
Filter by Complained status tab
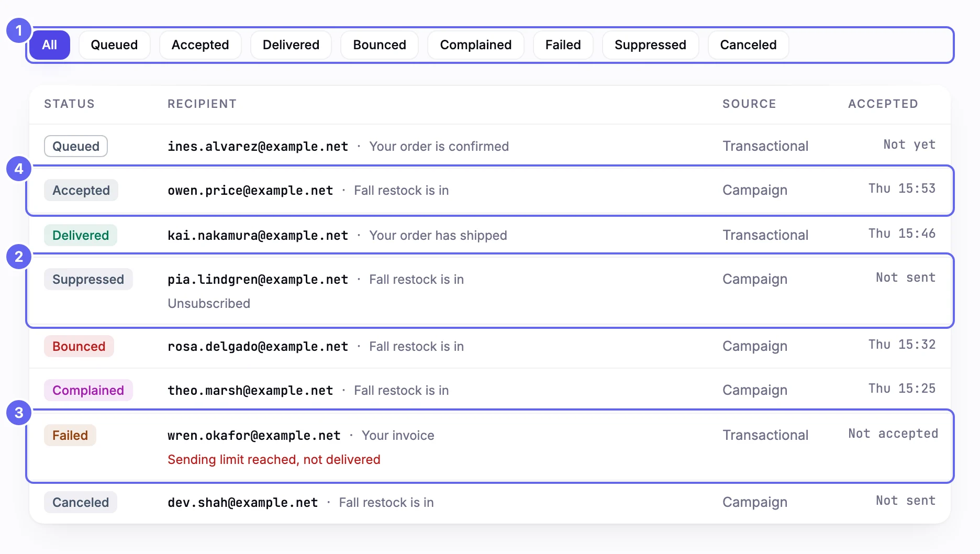coord(476,45)
